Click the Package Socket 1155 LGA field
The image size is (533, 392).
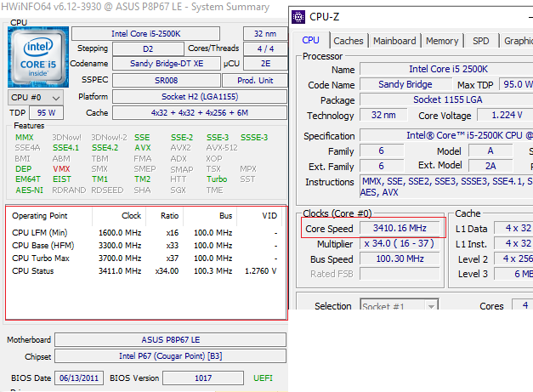[446, 99]
